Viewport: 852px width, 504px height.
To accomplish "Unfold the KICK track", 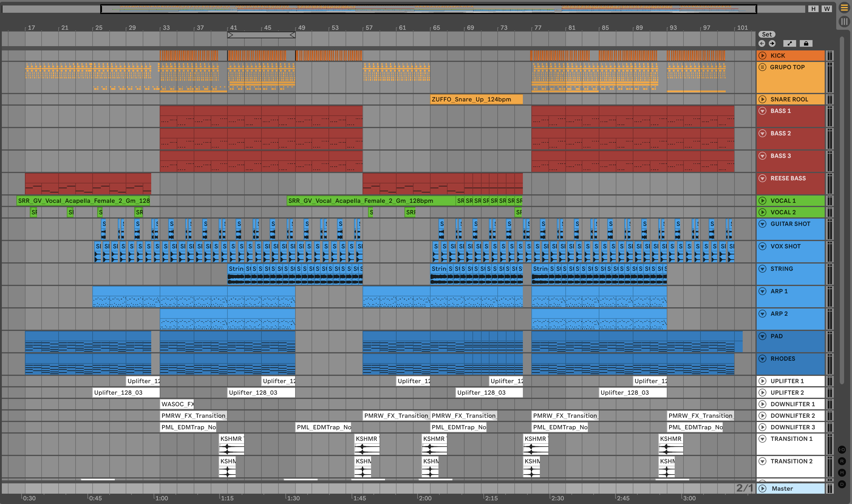I will pos(762,55).
